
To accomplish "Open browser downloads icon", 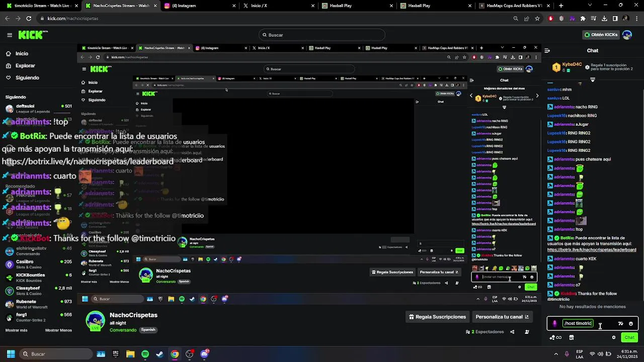I will click(x=604, y=18).
